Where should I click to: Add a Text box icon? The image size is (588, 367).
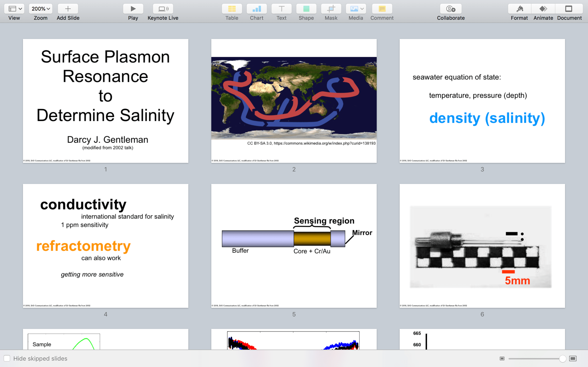click(281, 9)
